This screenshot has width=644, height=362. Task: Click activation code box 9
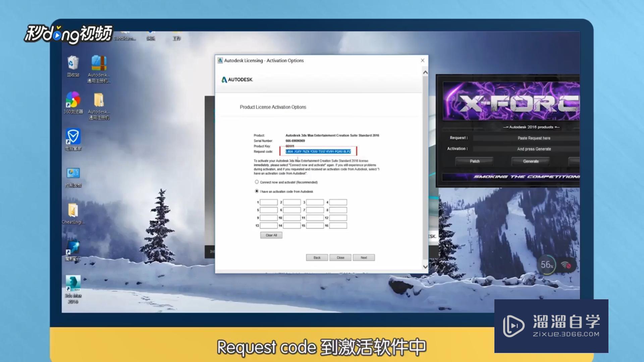269,218
